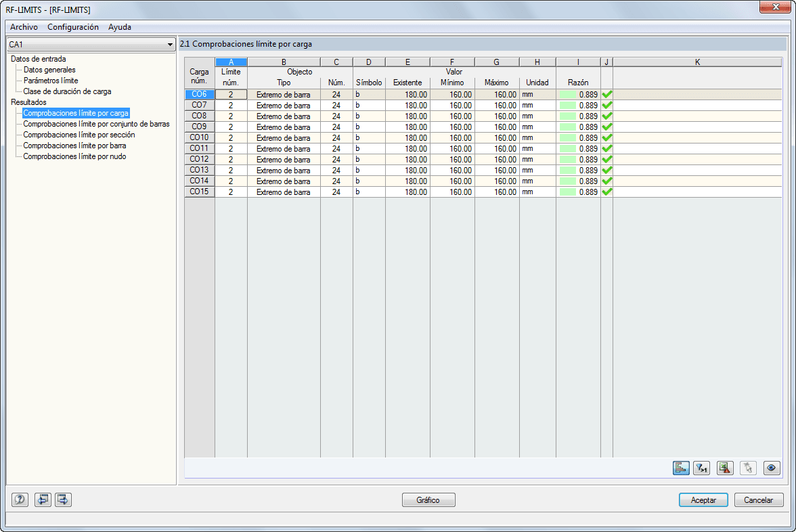
Task: Click green check mark in CO10 row
Action: (606, 137)
